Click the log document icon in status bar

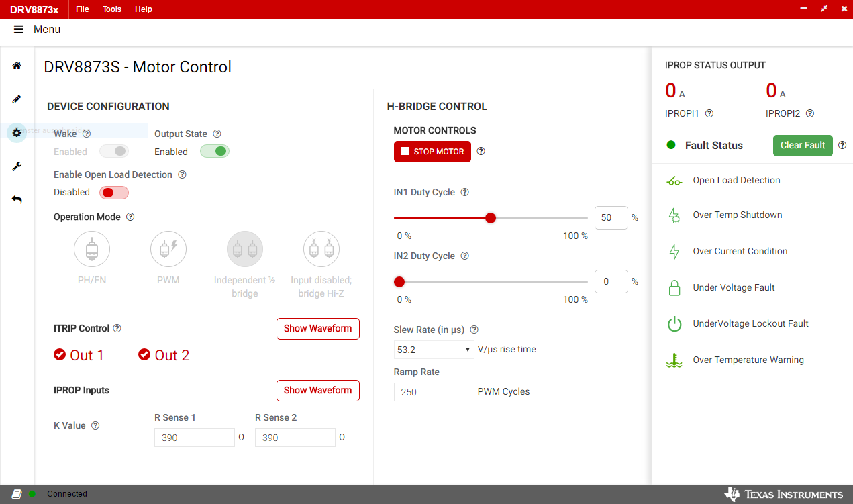pos(17,494)
